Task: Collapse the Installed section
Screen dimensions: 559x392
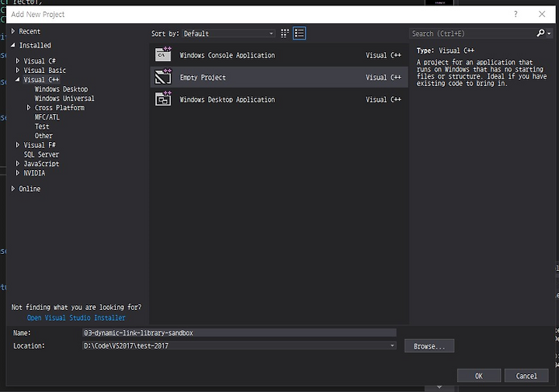Action: 13,45
